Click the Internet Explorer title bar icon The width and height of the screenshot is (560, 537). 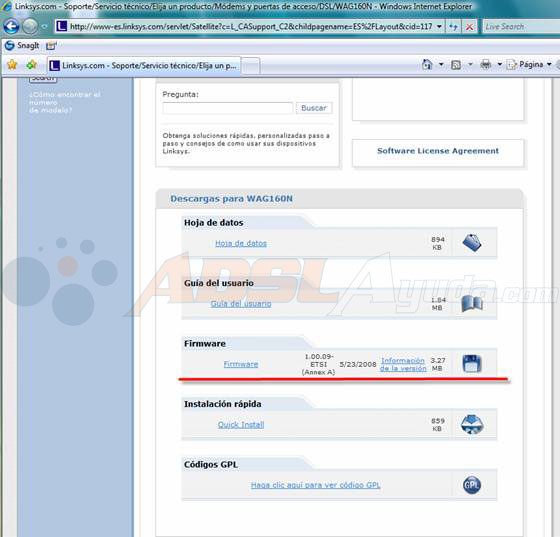[x=6, y=6]
